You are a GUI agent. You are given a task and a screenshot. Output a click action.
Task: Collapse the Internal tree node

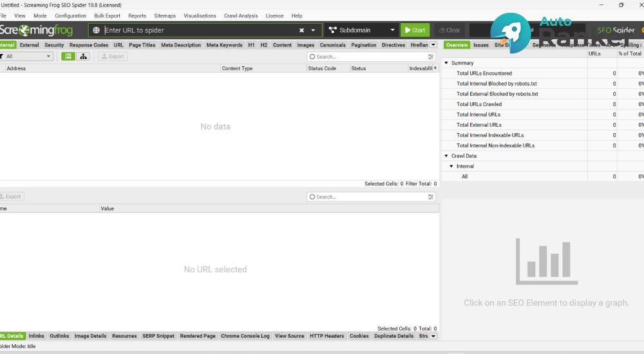tap(451, 166)
